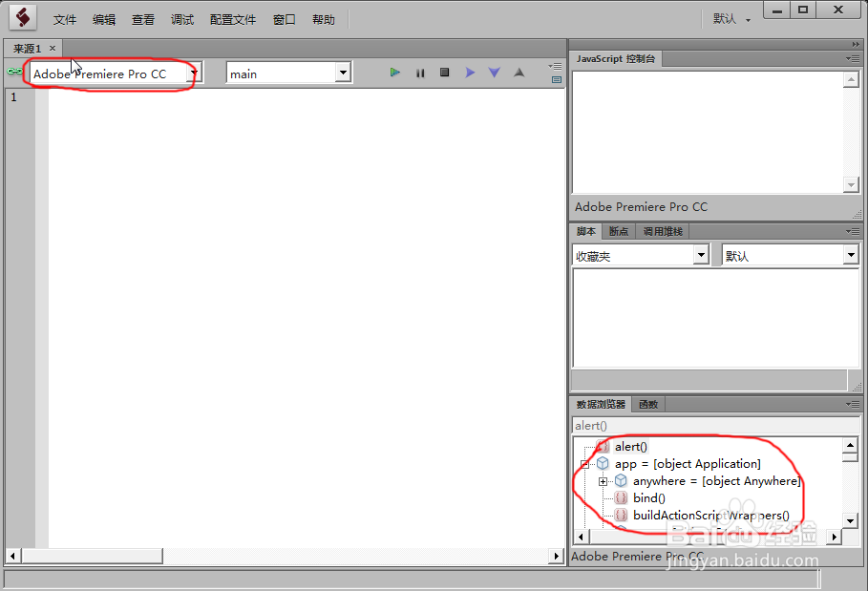Viewport: 868px width, 591px height.
Task: Click the editor horizontal scrollbar left arrow
Action: 12,556
